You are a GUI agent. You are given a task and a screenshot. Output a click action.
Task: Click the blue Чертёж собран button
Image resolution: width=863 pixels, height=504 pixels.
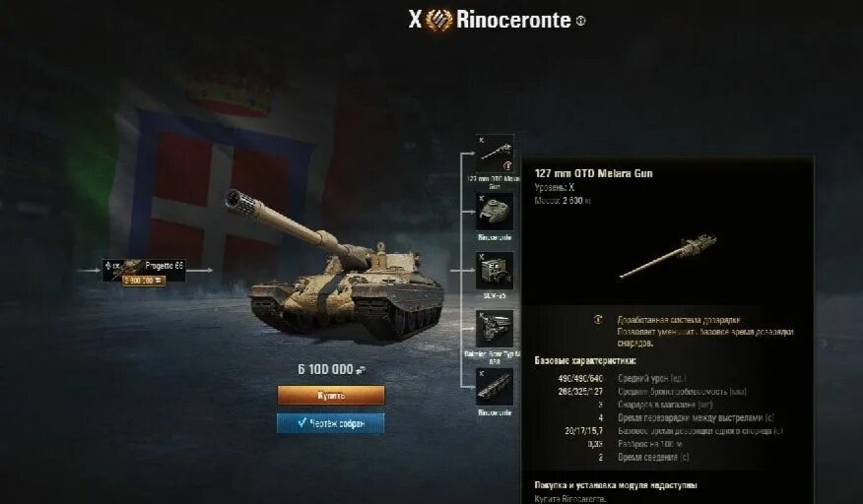click(x=331, y=423)
